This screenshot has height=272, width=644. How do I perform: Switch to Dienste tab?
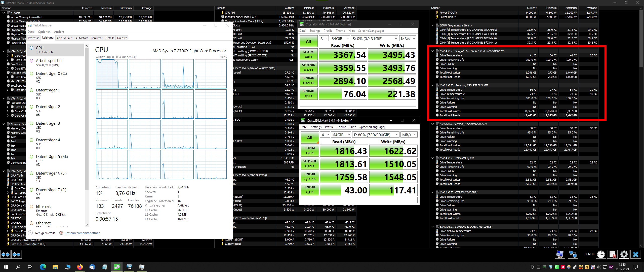pos(122,38)
